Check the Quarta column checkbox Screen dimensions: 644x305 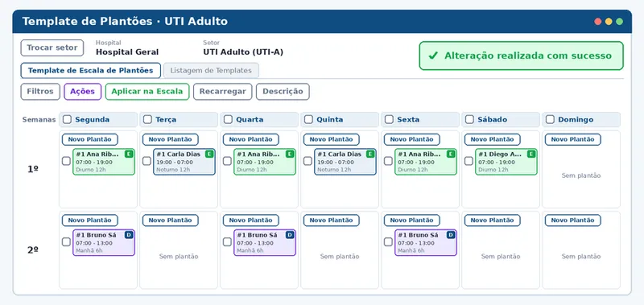tap(228, 119)
